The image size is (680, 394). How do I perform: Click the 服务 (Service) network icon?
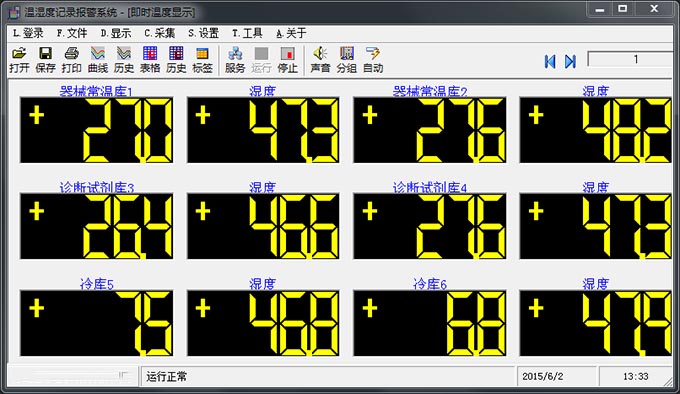(235, 60)
